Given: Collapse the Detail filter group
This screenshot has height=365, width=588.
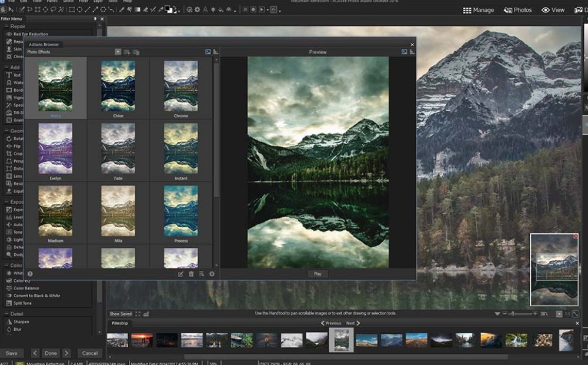Looking at the screenshot, I should pos(6,314).
